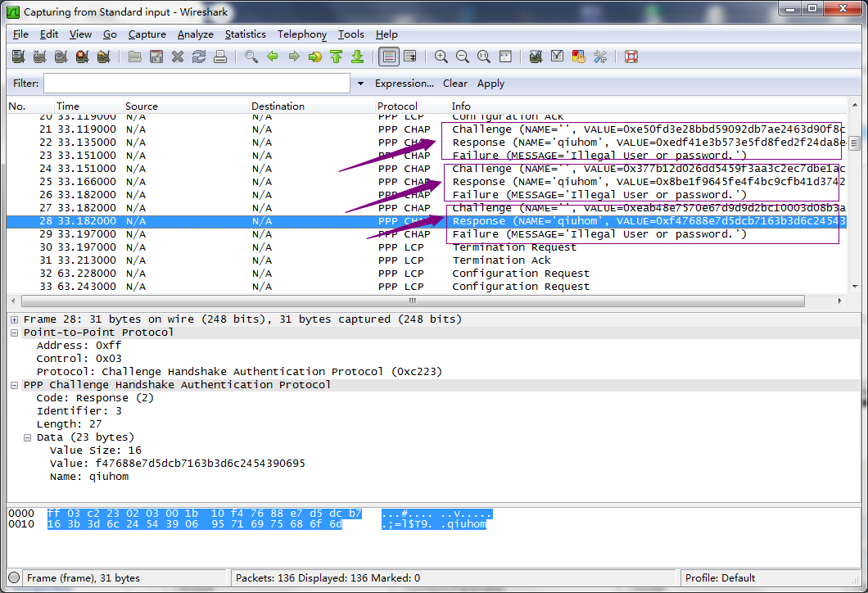Select packet 21 CHAP Challenge row

[x=427, y=129]
